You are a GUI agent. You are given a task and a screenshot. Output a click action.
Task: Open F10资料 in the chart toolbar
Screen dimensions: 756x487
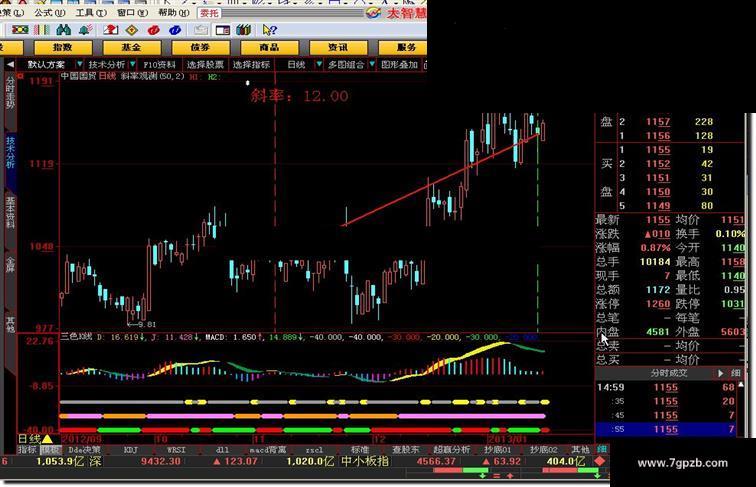pyautogui.click(x=160, y=64)
